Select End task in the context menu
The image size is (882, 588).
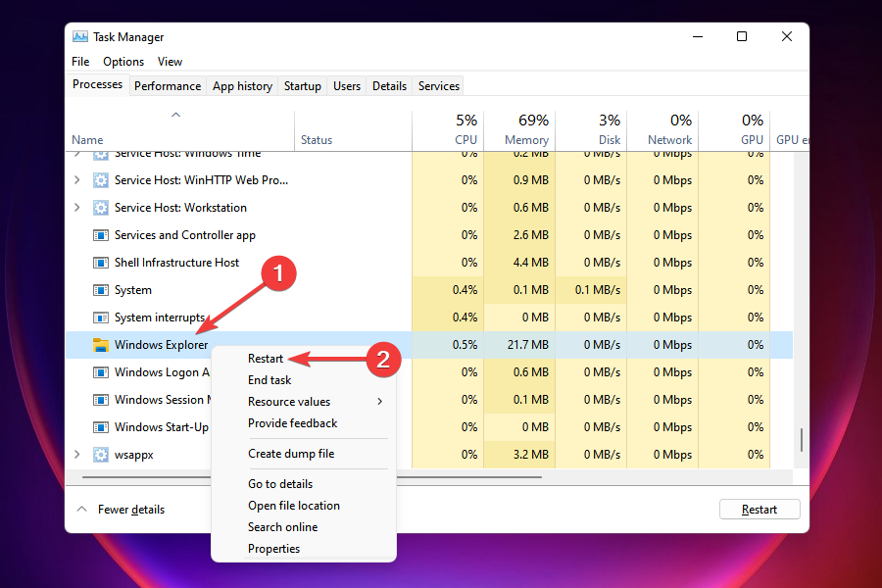[x=269, y=380]
